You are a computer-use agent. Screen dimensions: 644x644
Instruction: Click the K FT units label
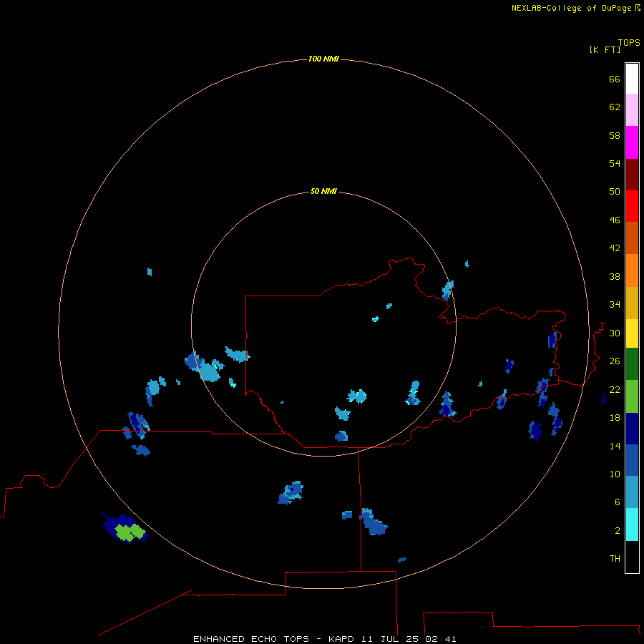coord(605,49)
